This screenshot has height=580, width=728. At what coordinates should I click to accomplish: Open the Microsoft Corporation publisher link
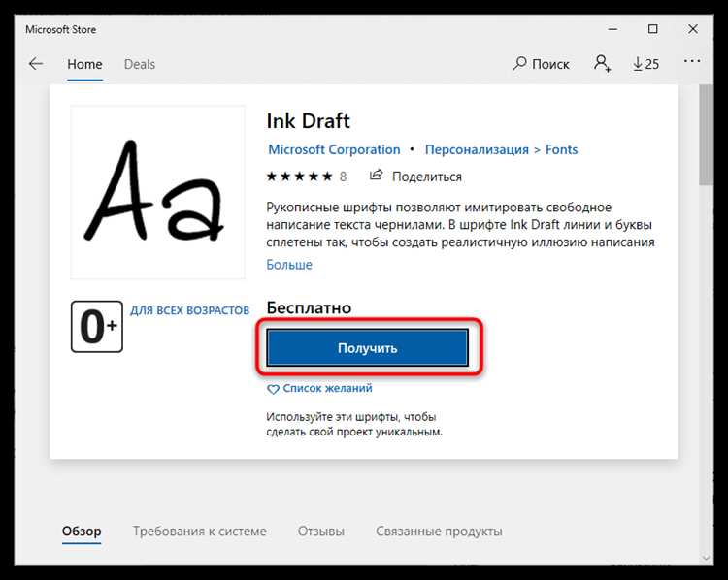334,149
